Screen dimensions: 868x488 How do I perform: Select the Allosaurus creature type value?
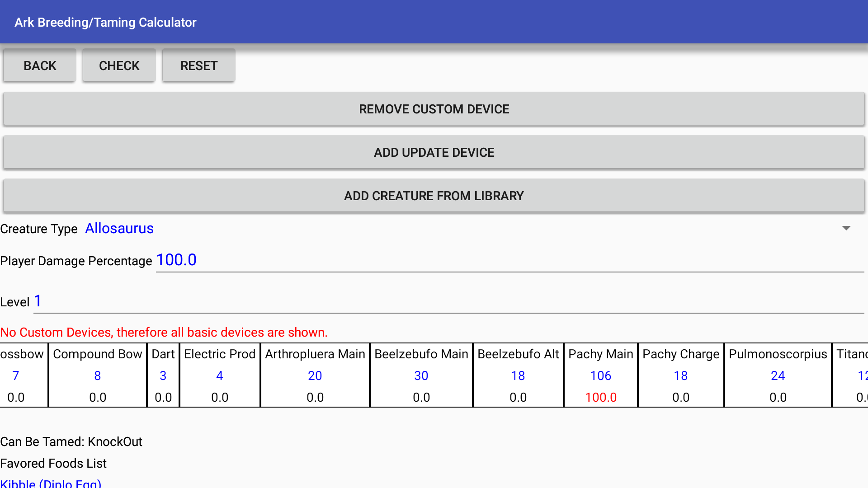coord(119,228)
